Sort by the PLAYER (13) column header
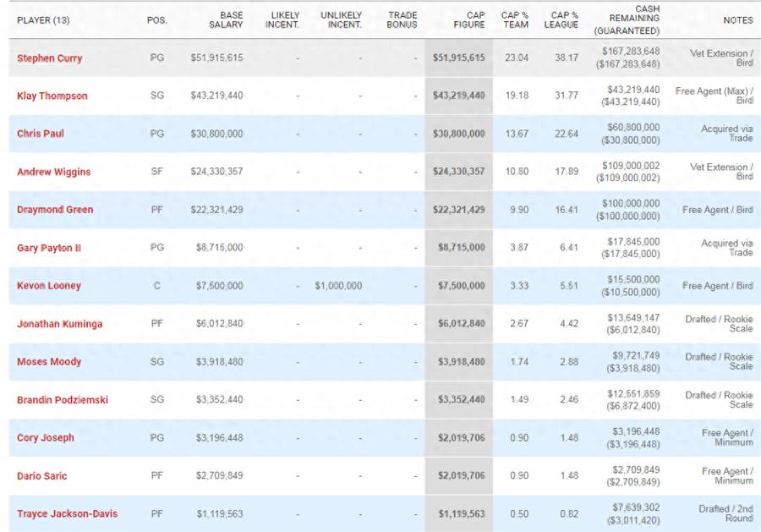The height and width of the screenshot is (532, 761). [x=43, y=20]
